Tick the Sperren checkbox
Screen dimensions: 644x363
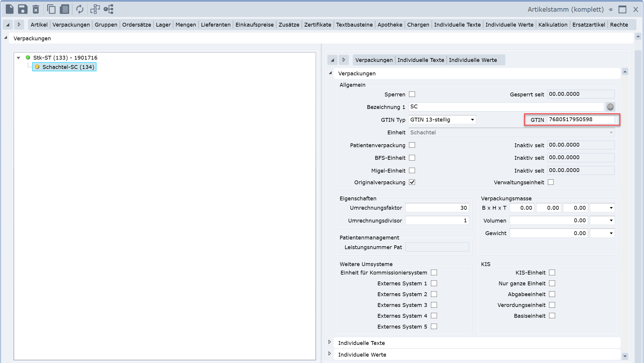(x=412, y=94)
